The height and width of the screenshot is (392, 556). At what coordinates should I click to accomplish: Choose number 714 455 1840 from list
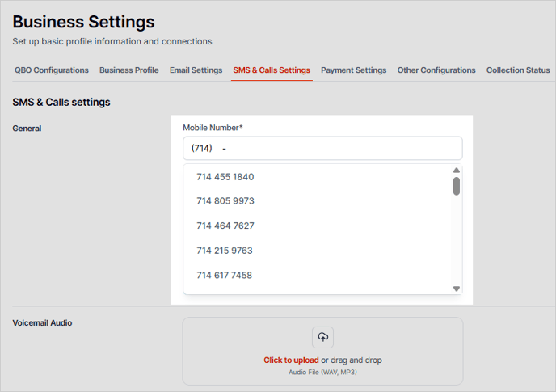[x=225, y=177]
